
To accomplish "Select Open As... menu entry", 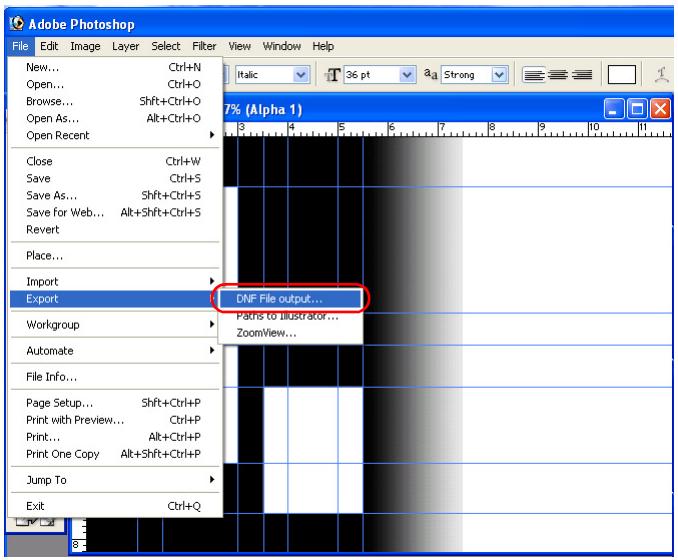I will (115, 118).
